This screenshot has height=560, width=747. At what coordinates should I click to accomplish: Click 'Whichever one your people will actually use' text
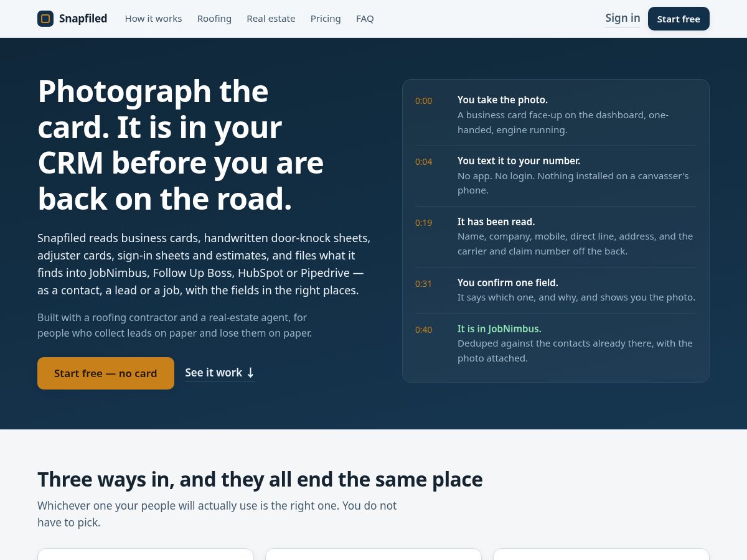point(217,514)
